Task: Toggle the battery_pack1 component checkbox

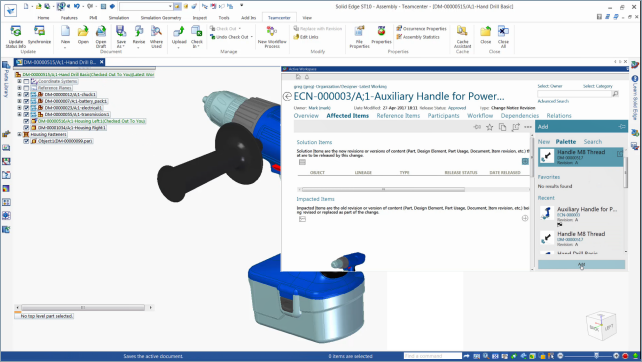Action: coord(26,101)
